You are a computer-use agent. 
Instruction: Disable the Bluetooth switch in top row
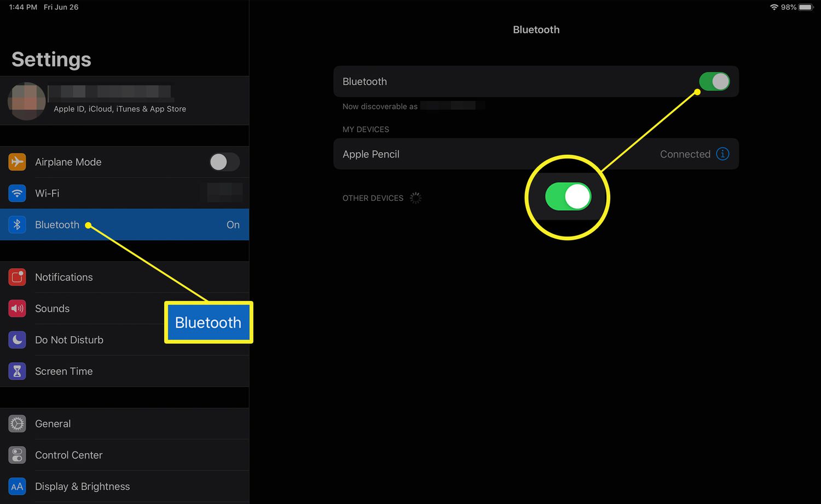pyautogui.click(x=714, y=82)
